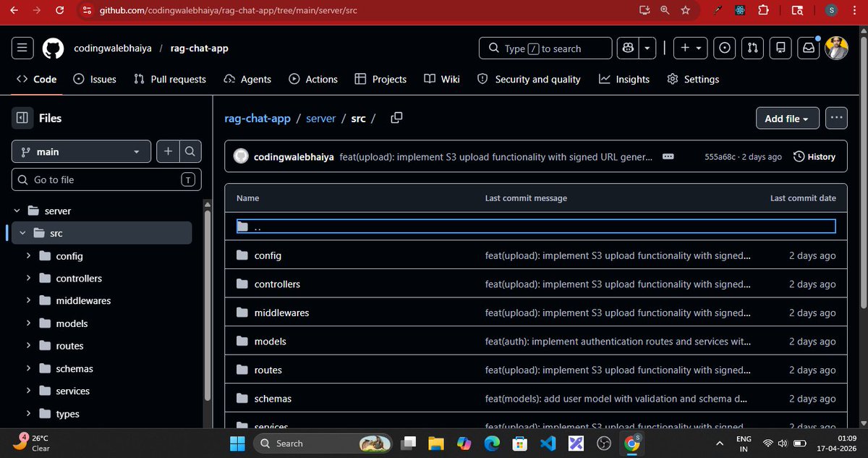Open the Copilot chat icon in header
This screenshot has width=868, height=458.
pyautogui.click(x=627, y=48)
